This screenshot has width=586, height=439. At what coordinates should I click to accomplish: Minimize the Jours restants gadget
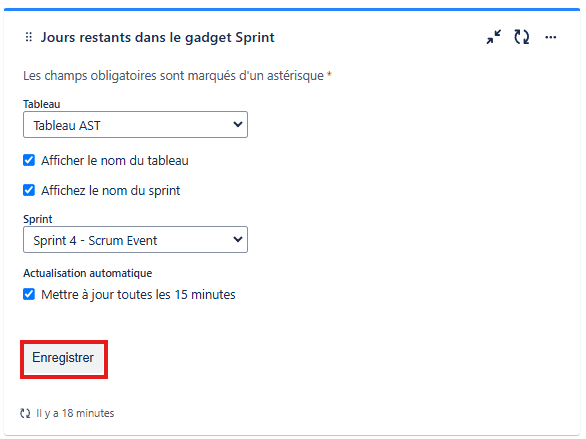(x=494, y=37)
